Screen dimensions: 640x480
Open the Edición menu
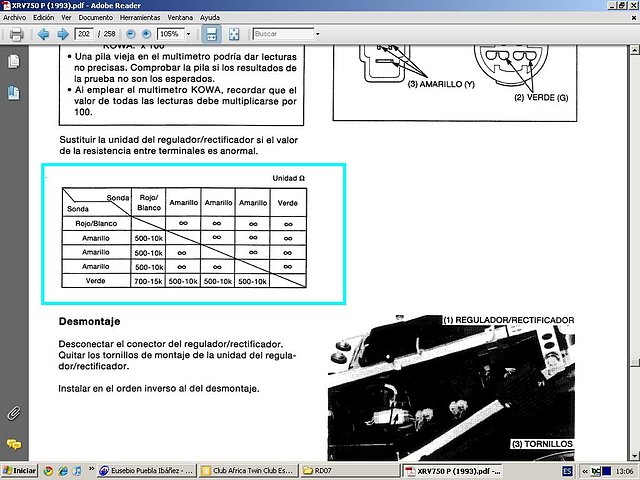43,18
